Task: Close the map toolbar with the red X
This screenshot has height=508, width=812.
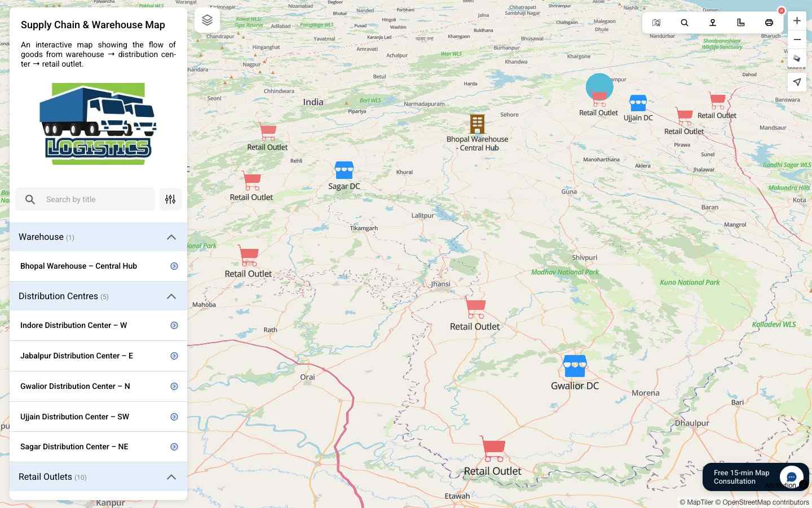Action: [782, 11]
